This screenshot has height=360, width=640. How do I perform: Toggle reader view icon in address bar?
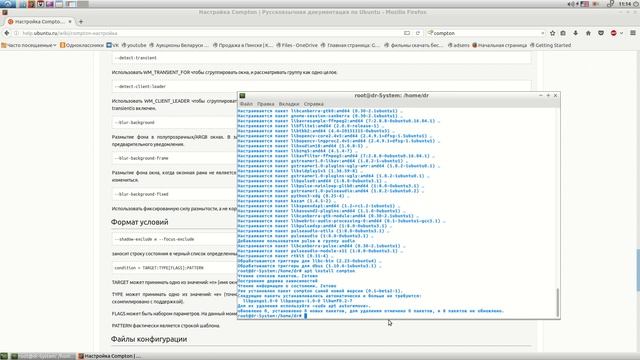tap(407, 33)
